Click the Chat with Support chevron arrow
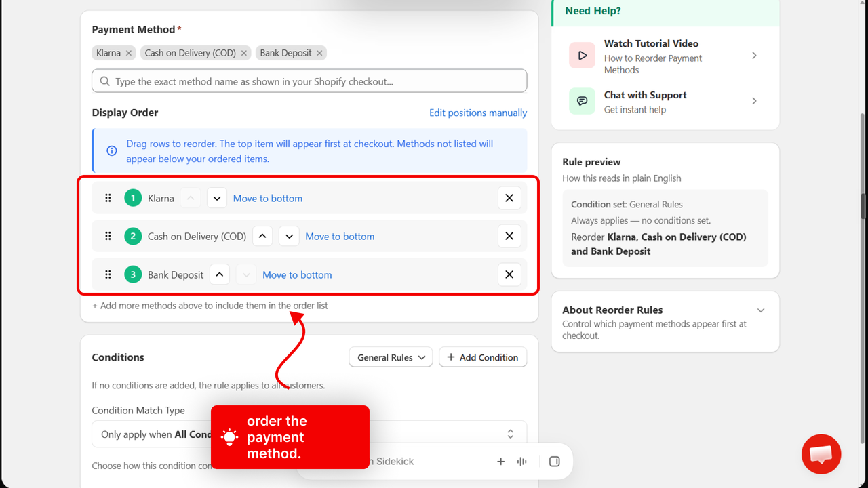 point(754,101)
